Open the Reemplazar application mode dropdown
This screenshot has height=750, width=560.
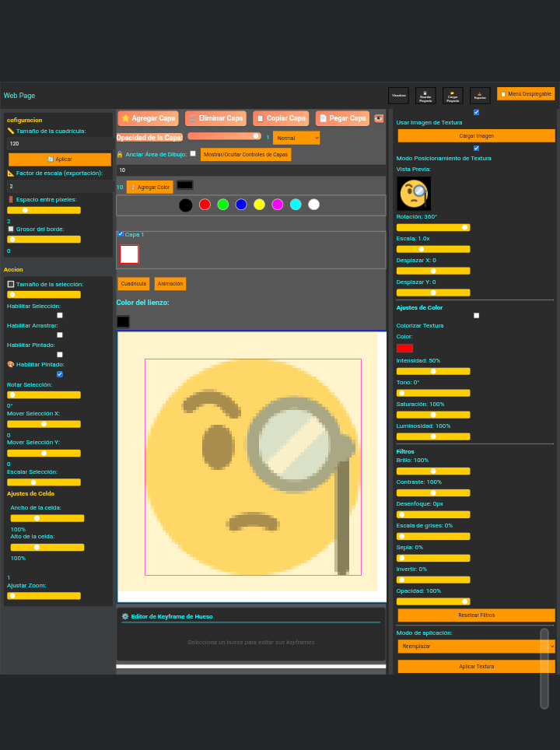(x=476, y=647)
